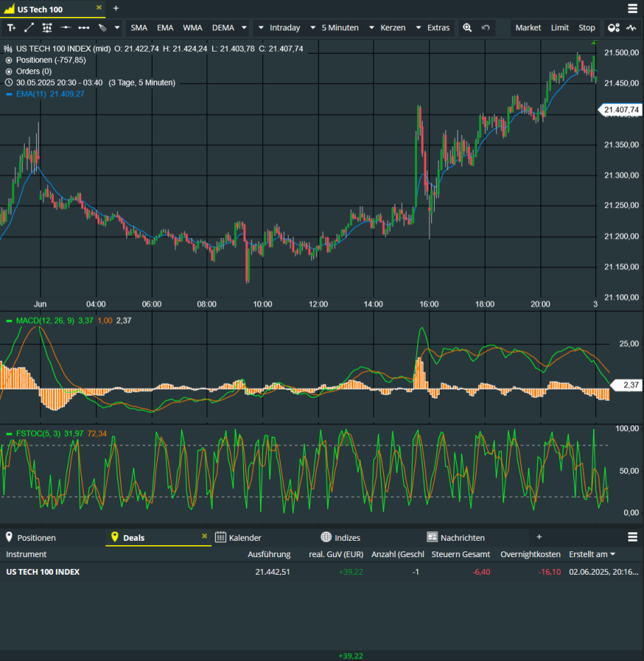644x661 pixels.
Task: Place a Limit order
Action: click(560, 28)
